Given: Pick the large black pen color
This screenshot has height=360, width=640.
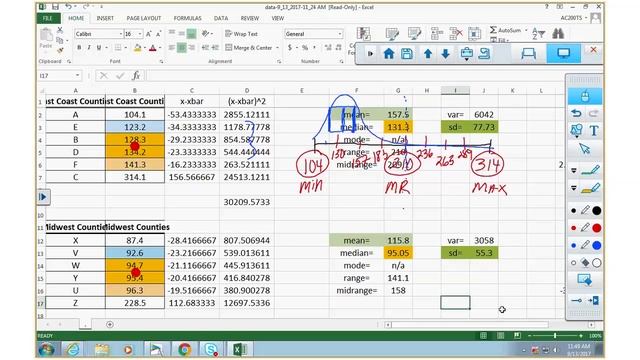Looking at the screenshot, I should (x=596, y=211).
